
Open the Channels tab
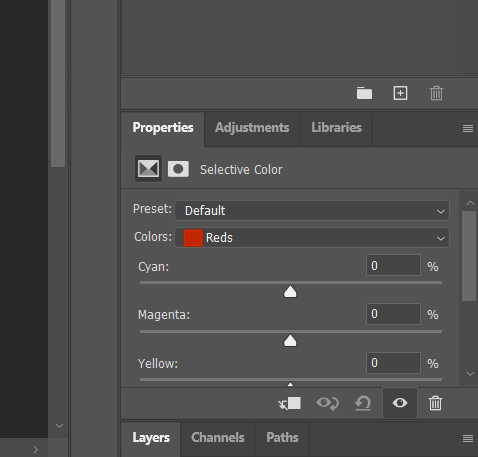pos(218,438)
